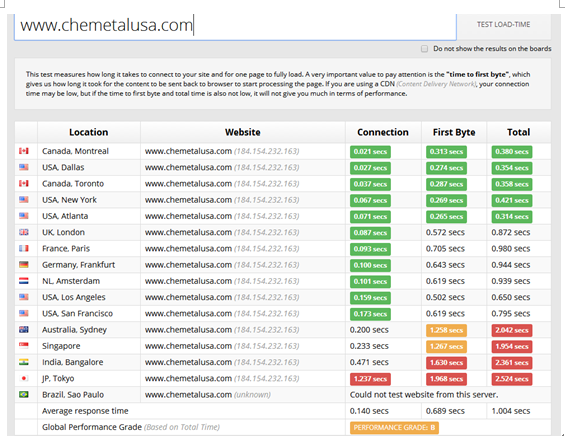Click the Germany flag for the Frankfurt row
The width and height of the screenshot is (565, 436).
click(x=24, y=264)
